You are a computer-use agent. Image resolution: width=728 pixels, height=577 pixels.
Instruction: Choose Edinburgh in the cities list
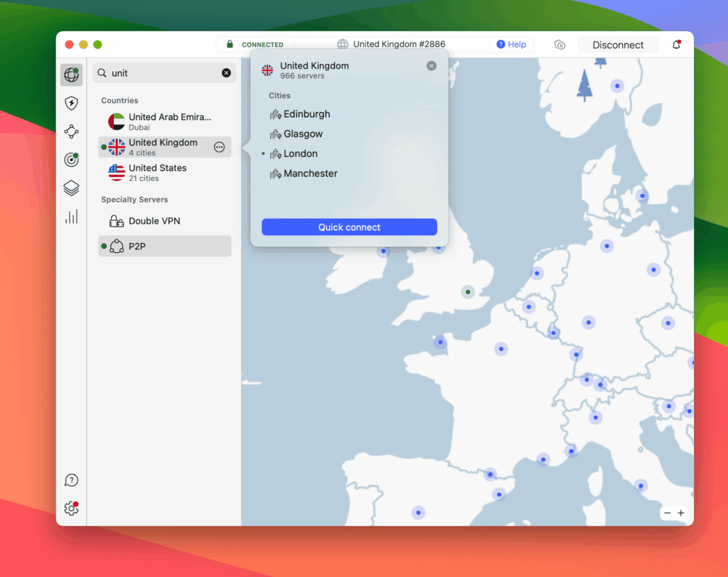pyautogui.click(x=306, y=114)
